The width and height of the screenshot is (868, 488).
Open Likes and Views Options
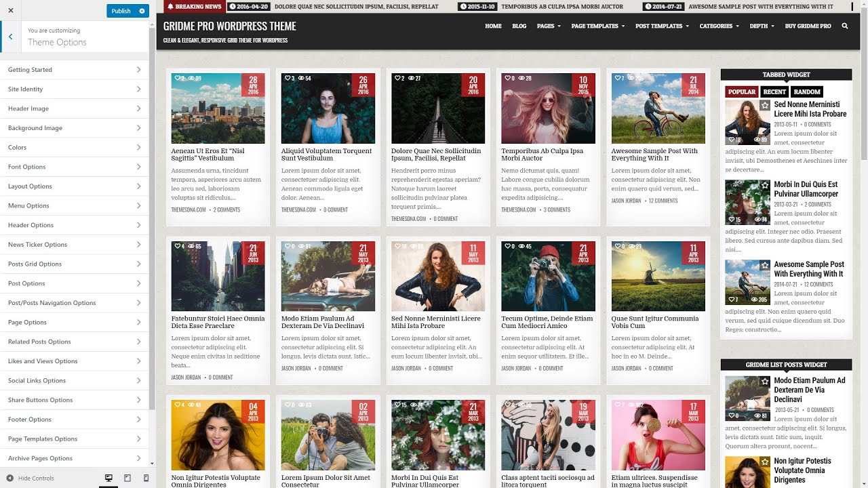[x=75, y=361]
